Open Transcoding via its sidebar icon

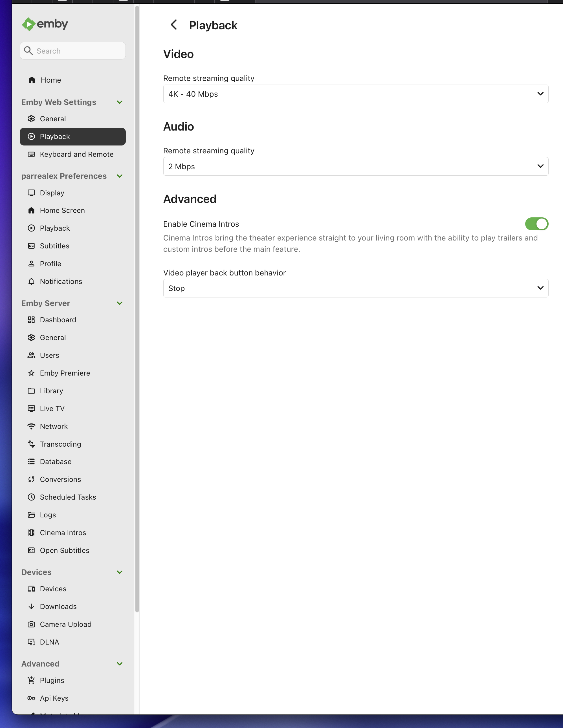[31, 444]
